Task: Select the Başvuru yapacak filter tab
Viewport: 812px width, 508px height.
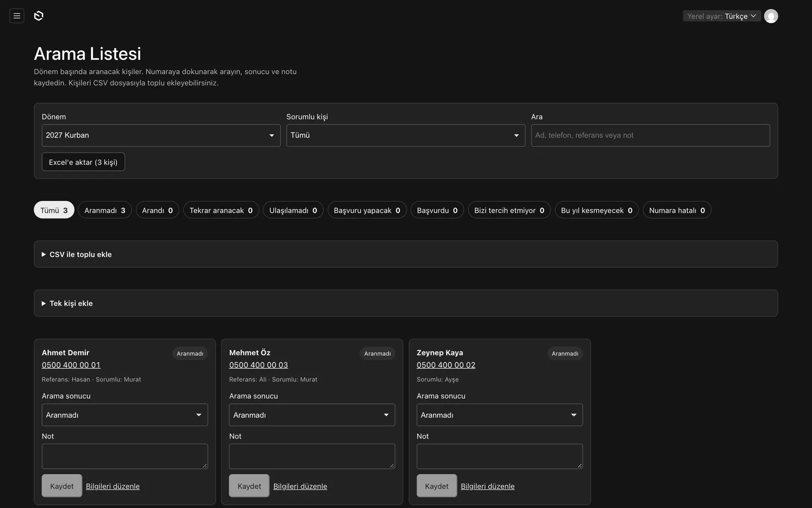Action: (x=367, y=210)
